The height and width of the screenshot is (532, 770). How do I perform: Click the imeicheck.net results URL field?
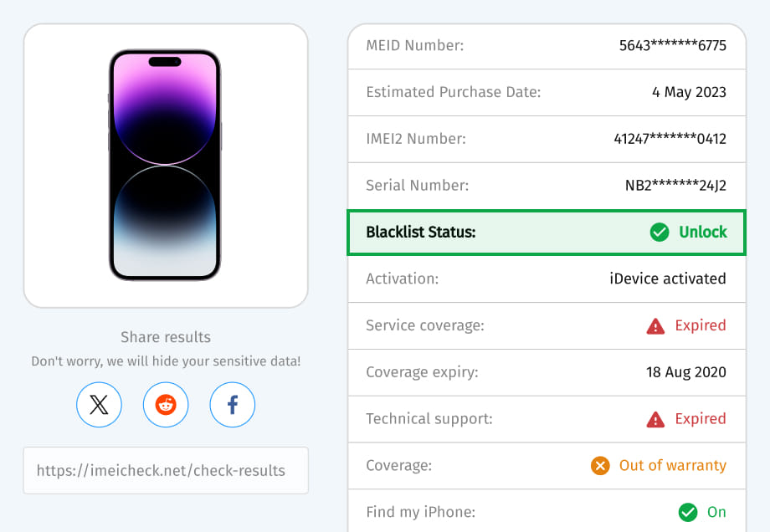[166, 470]
